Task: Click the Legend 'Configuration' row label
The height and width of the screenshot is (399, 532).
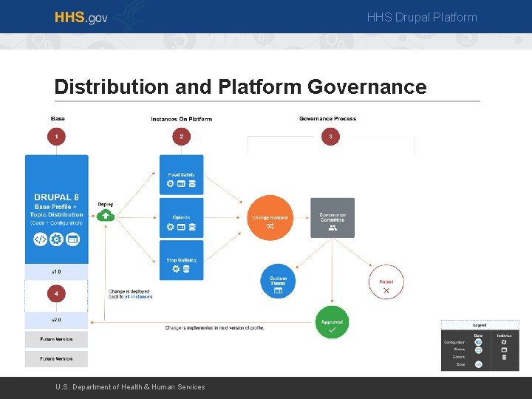Action: tap(454, 342)
